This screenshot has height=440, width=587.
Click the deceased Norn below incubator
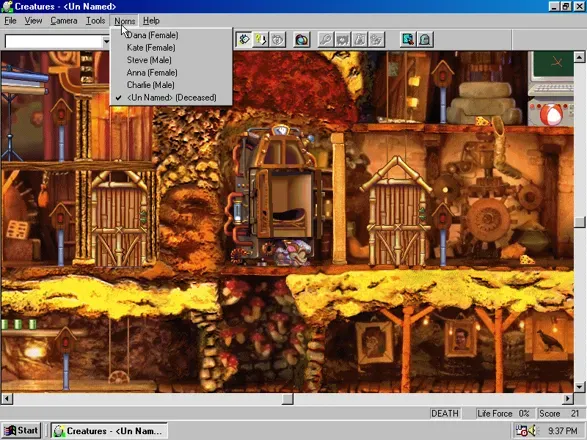[293, 252]
